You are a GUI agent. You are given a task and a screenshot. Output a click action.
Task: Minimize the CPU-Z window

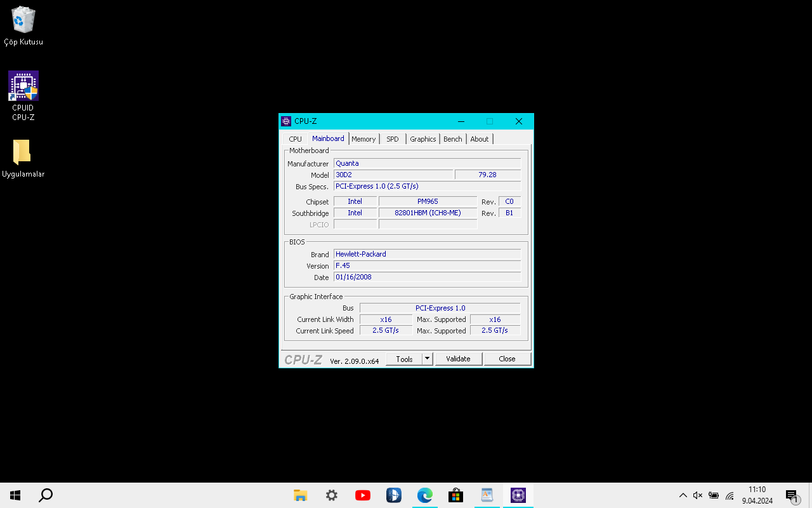pos(461,121)
